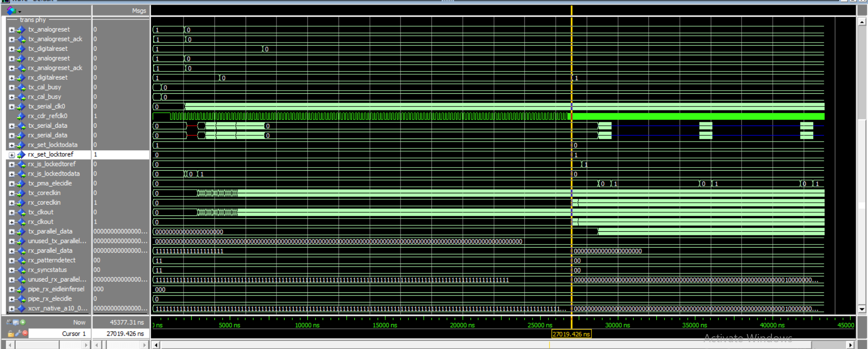This screenshot has width=868, height=349.
Task: Click the signal icon for tx_pma_elecidle
Action: pyautogui.click(x=21, y=183)
